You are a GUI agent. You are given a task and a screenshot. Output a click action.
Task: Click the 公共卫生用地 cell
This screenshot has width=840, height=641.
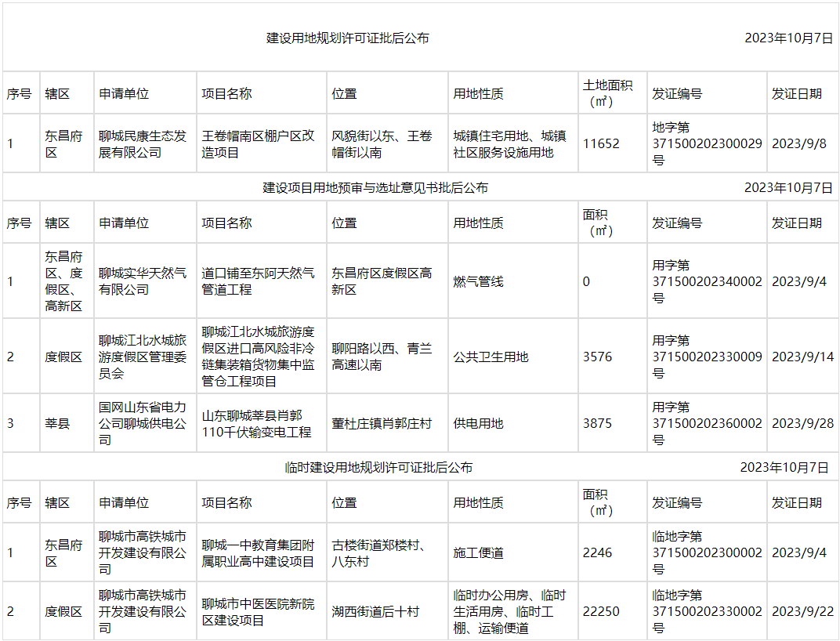pyautogui.click(x=491, y=357)
